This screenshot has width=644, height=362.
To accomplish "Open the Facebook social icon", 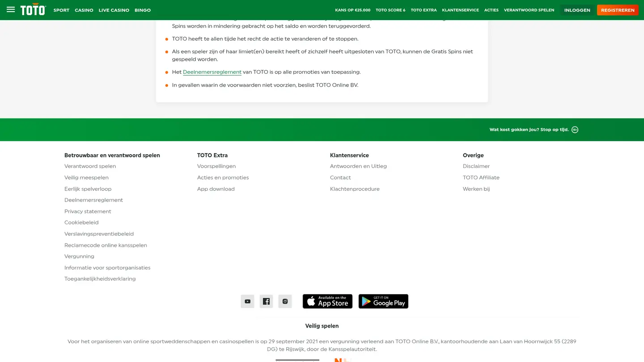I will point(266,301).
